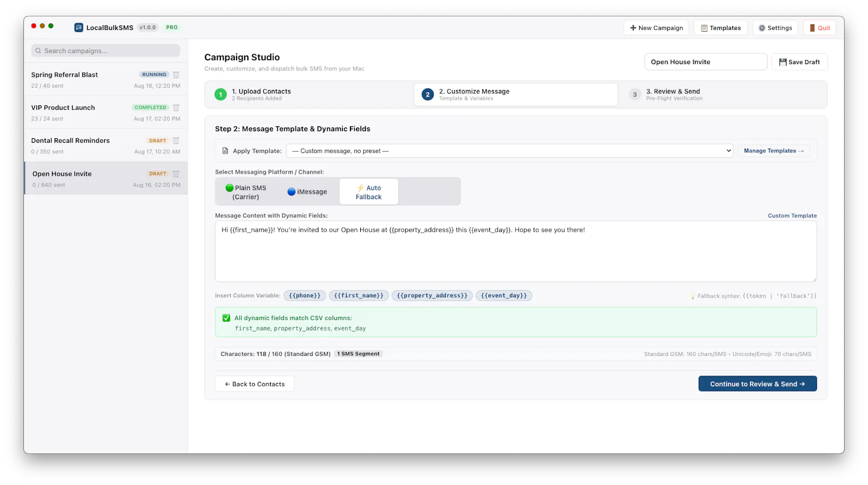Click the Custom Template label

coord(792,216)
